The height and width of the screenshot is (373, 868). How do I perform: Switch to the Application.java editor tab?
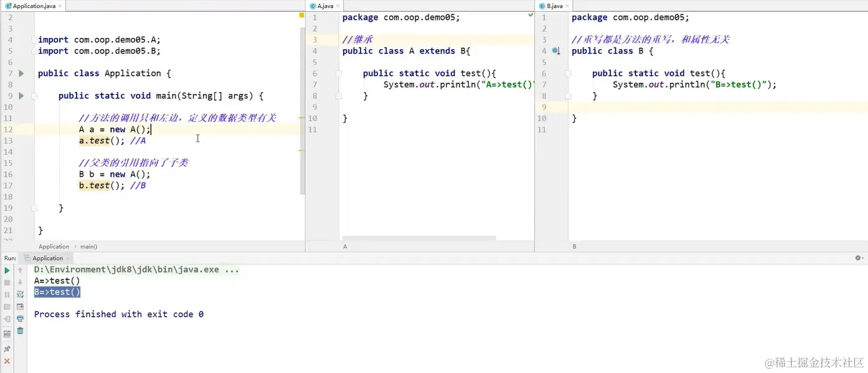point(33,6)
